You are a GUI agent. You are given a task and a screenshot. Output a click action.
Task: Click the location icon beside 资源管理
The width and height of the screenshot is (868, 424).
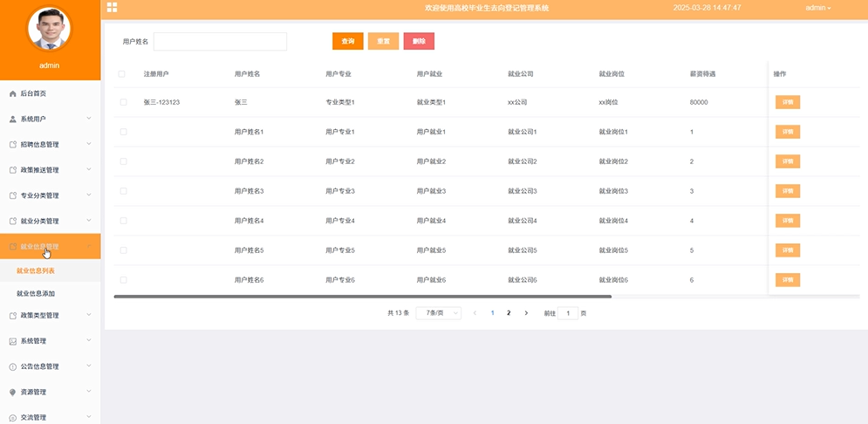pos(12,393)
